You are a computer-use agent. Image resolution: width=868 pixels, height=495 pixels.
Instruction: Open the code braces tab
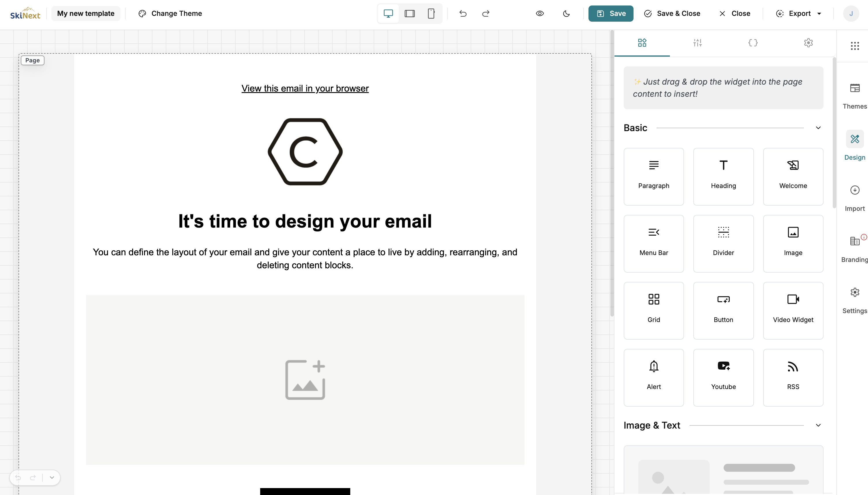click(x=753, y=43)
